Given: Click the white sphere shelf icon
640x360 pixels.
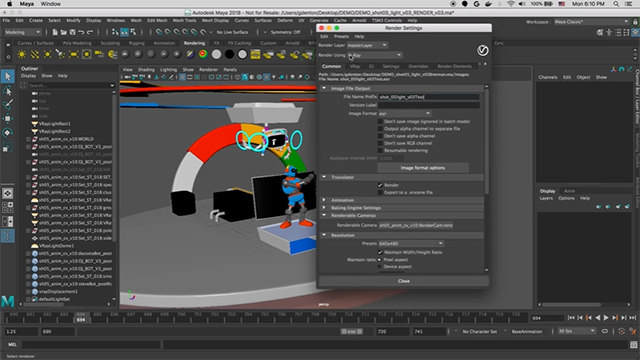Looking at the screenshot, I should pyautogui.click(x=216, y=54).
